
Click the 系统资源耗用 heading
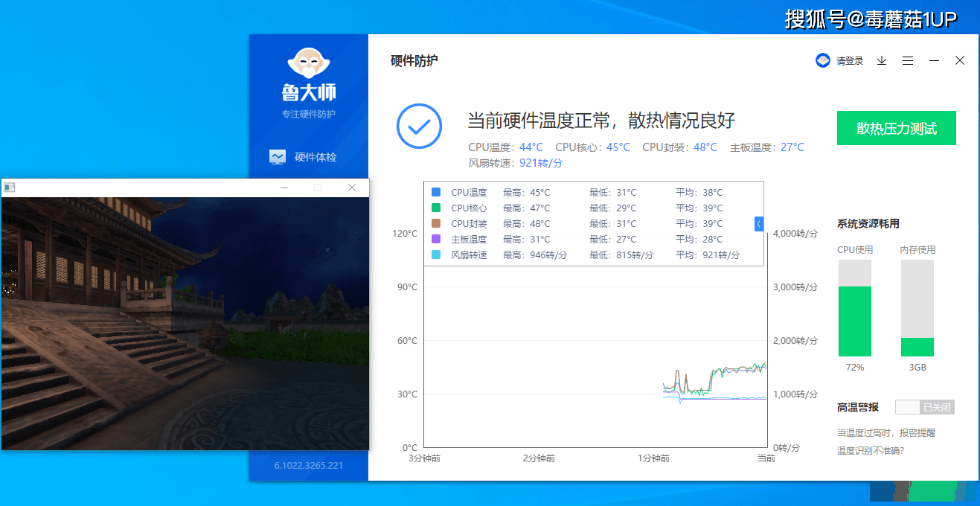(x=868, y=223)
